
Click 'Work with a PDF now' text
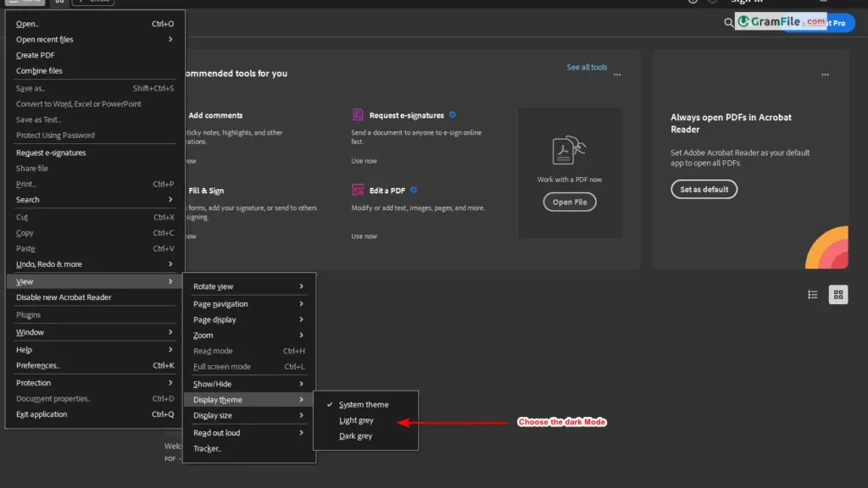point(569,180)
